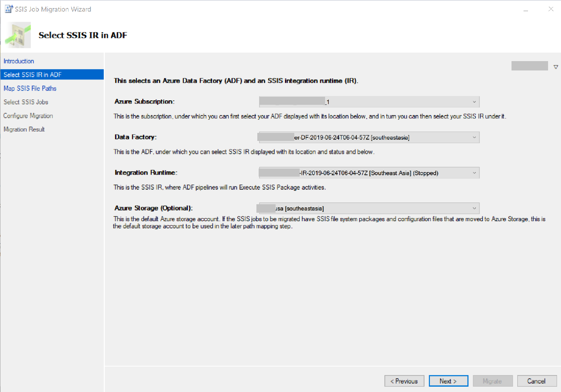Click the Next button
The image size is (561, 392).
(448, 381)
